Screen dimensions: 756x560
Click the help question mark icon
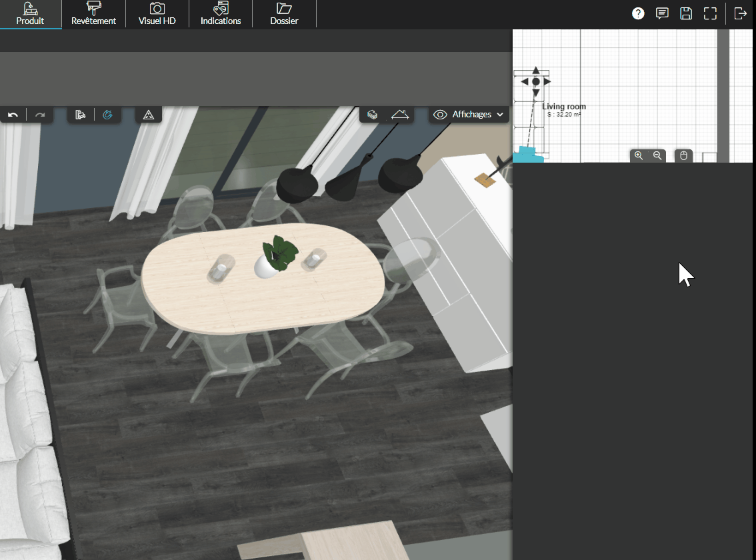coord(638,13)
